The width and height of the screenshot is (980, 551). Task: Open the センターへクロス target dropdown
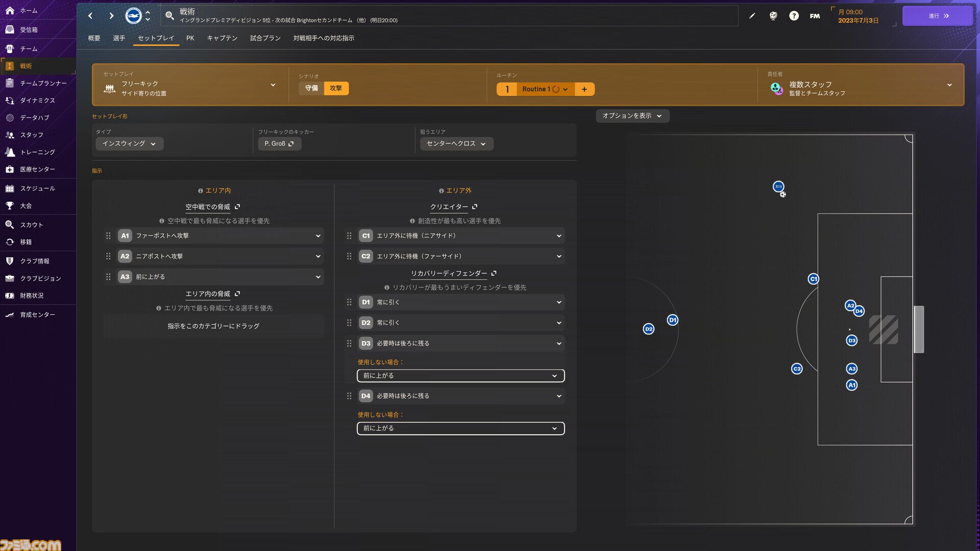coord(456,144)
